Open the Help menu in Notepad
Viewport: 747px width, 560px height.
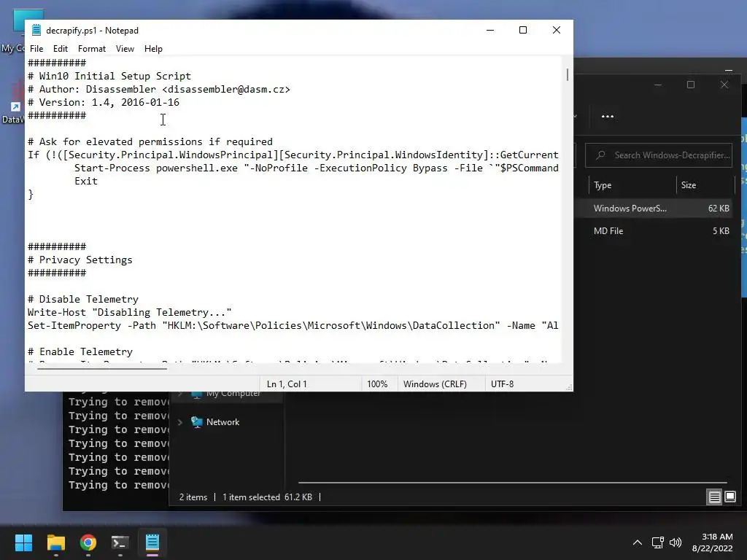click(x=153, y=49)
